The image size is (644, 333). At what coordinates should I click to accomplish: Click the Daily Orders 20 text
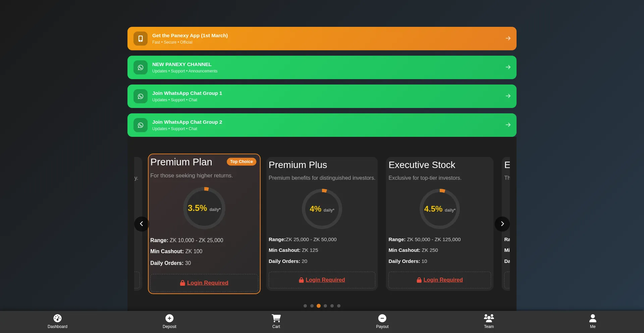tap(288, 261)
